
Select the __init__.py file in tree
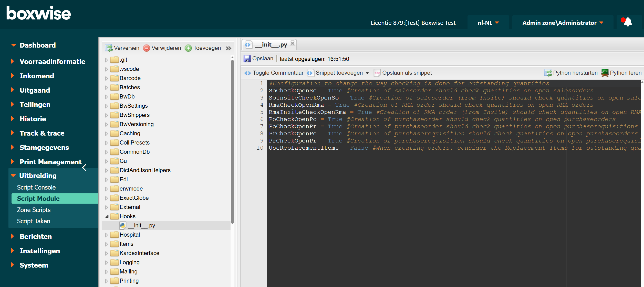pos(166,226)
